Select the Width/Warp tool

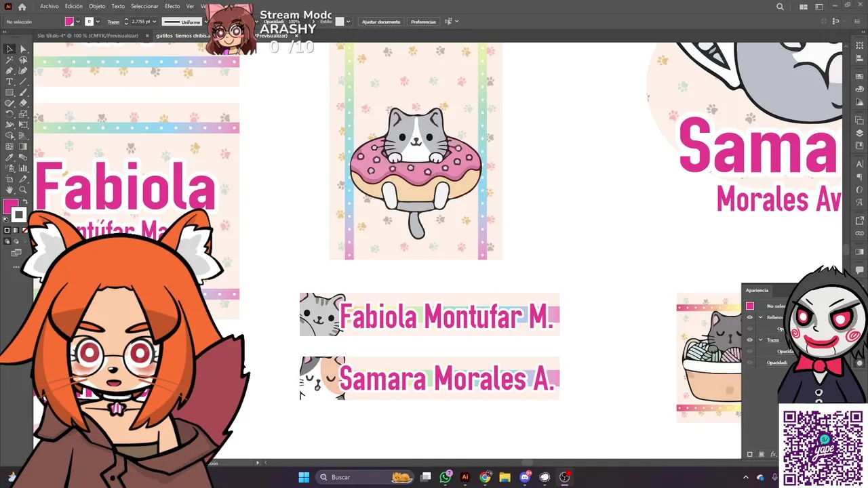click(x=9, y=125)
